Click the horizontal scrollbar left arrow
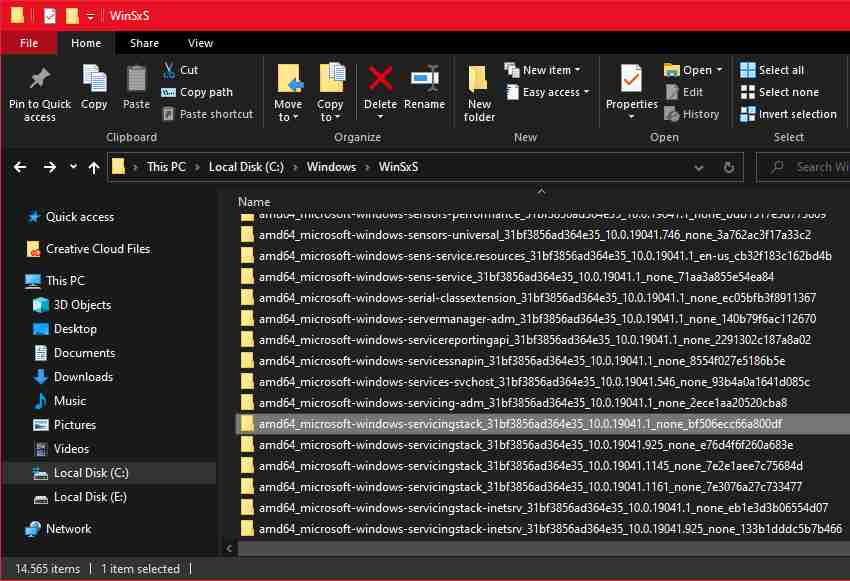850x581 pixels. click(x=229, y=548)
